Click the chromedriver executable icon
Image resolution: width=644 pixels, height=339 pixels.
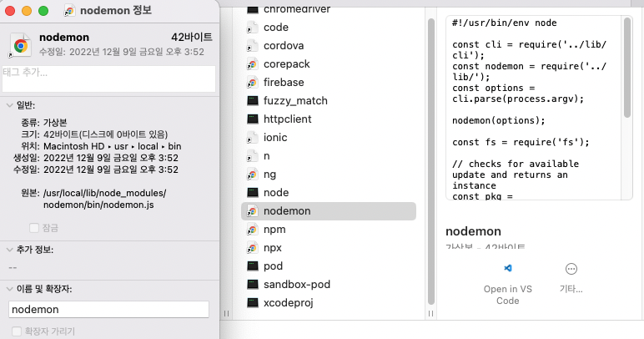pyautogui.click(x=252, y=9)
